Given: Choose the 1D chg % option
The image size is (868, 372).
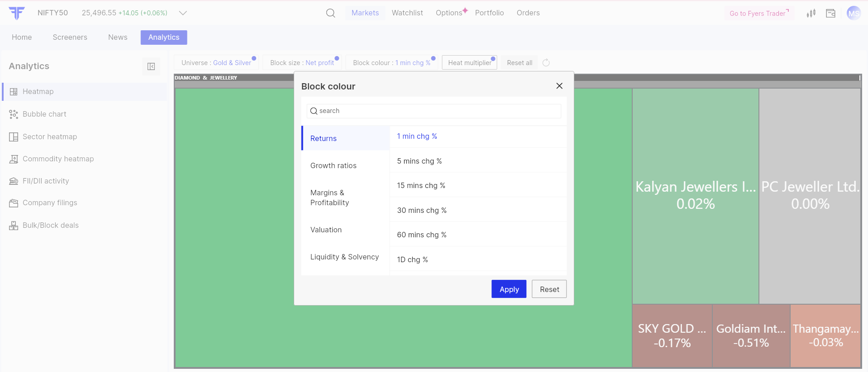Looking at the screenshot, I should [412, 259].
